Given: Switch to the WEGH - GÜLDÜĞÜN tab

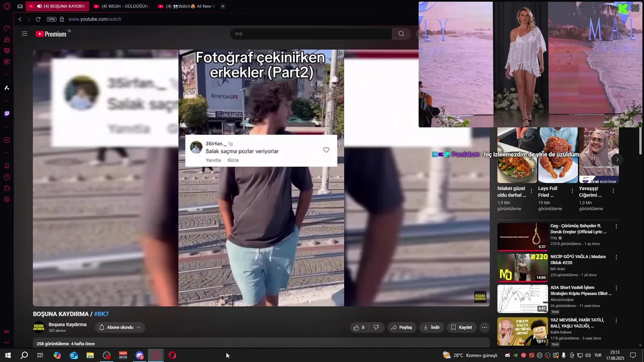Looking at the screenshot, I should pos(121,7).
